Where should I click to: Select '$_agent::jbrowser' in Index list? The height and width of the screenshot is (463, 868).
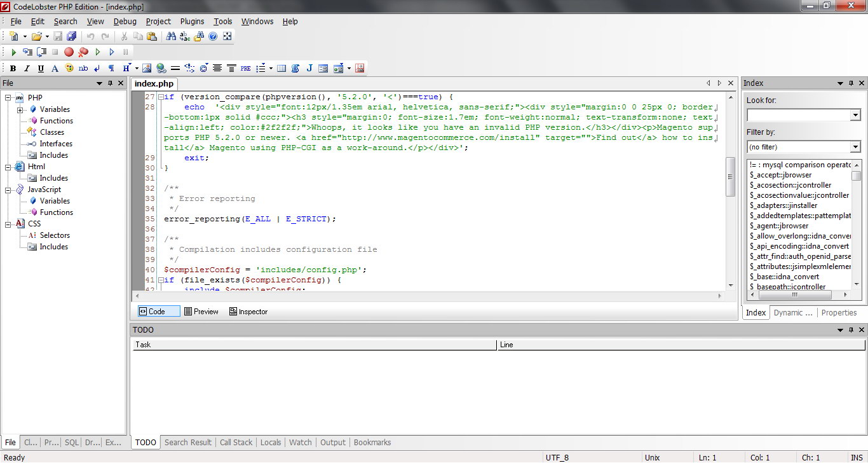(779, 226)
